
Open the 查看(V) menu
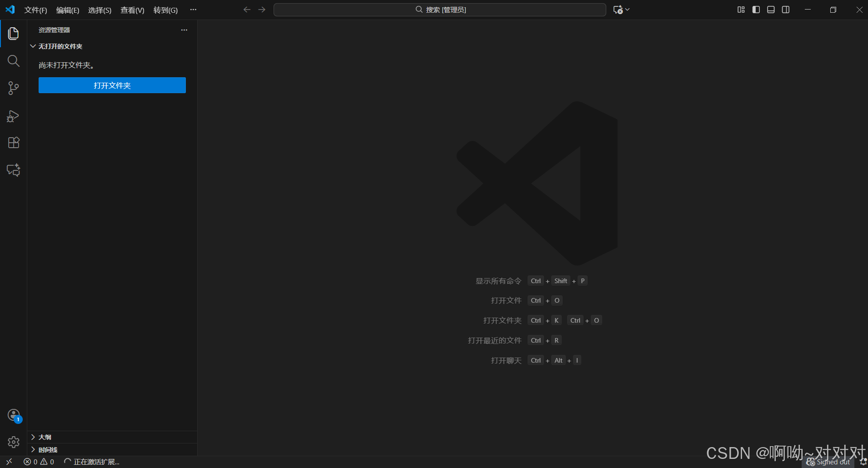(132, 10)
